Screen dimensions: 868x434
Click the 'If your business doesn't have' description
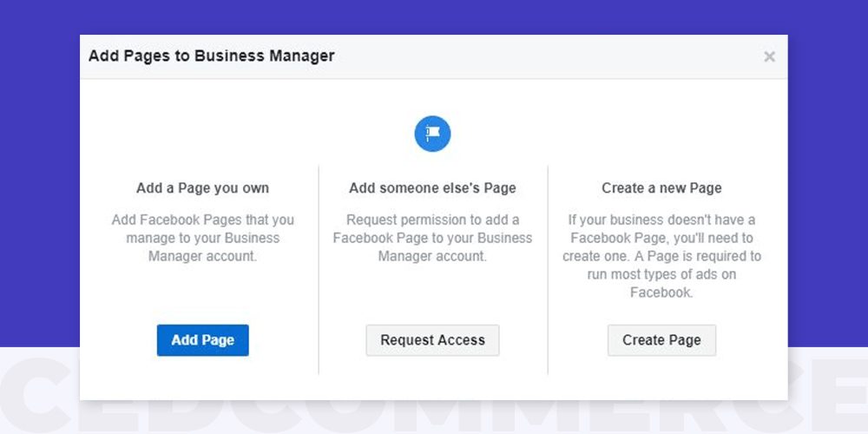(661, 256)
